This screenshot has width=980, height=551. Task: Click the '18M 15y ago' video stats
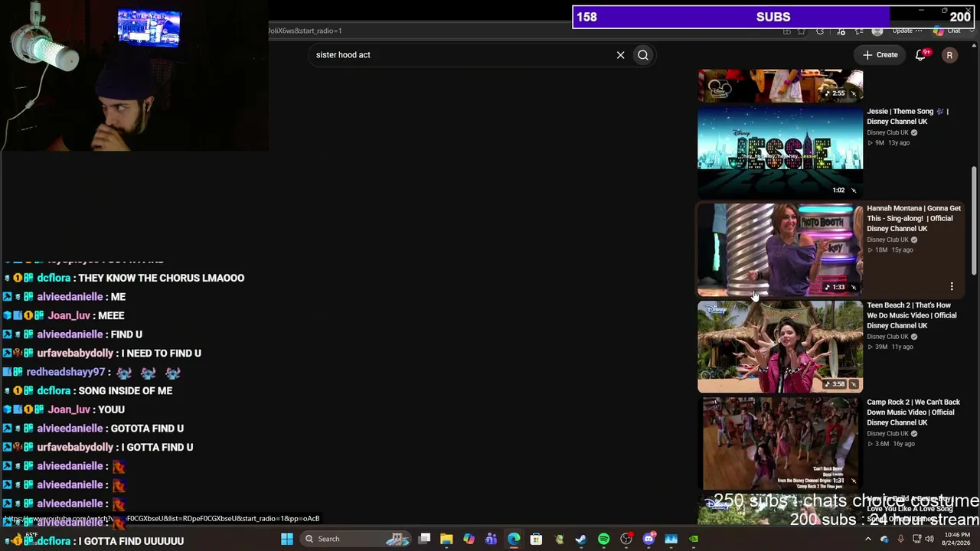click(x=890, y=250)
